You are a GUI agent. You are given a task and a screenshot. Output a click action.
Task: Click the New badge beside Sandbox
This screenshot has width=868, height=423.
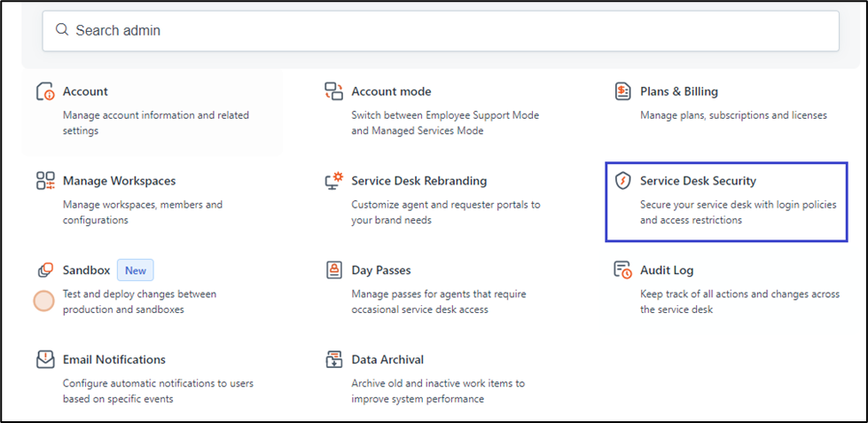(136, 270)
